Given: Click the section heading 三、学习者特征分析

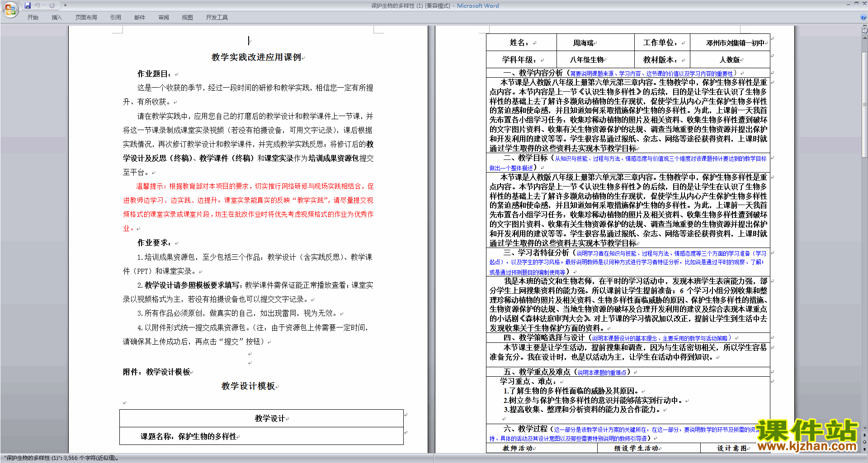Looking at the screenshot, I should [x=536, y=253].
